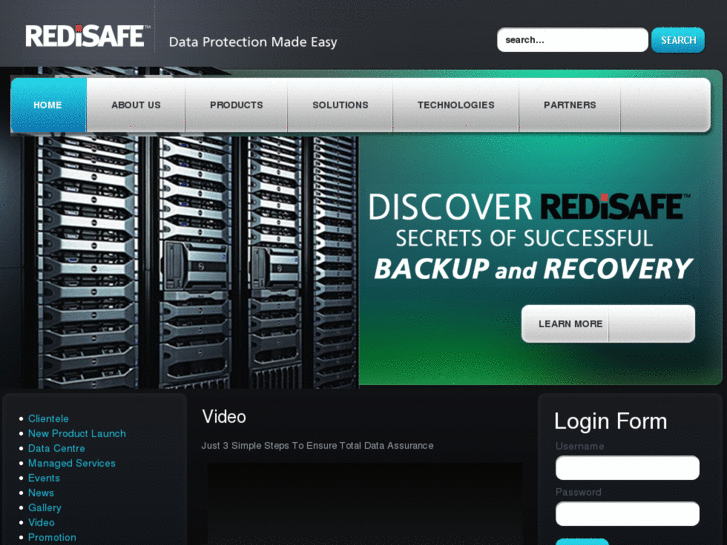The width and height of the screenshot is (727, 545).
Task: Open the News sidebar link
Action: point(41,493)
